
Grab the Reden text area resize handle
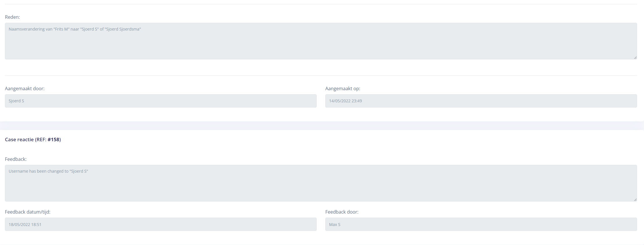[635, 58]
